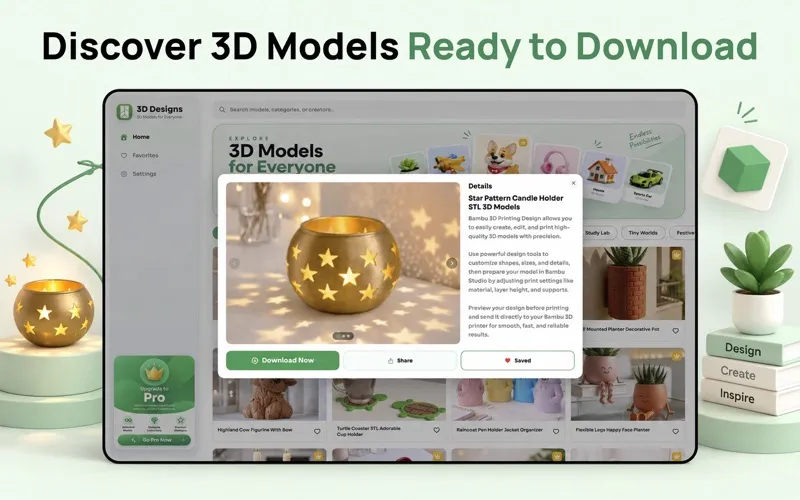Click the Details heading in dialog
This screenshot has width=800, height=500.
click(480, 186)
